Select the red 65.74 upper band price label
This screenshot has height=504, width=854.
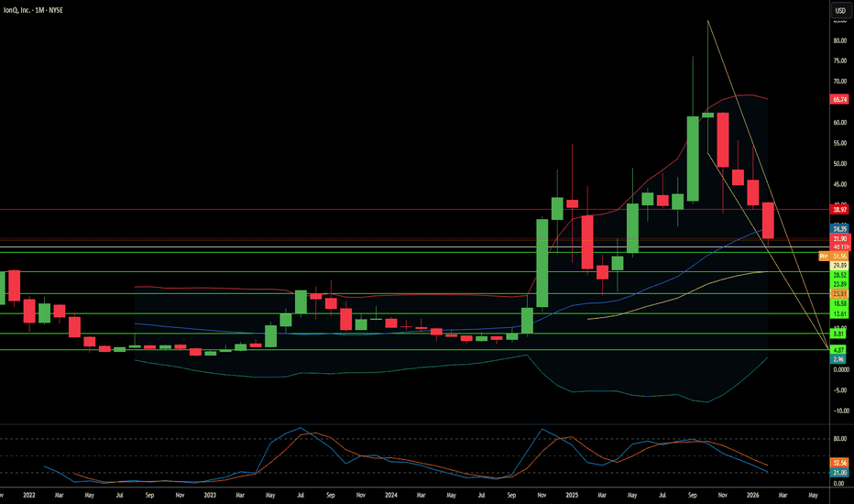[x=839, y=99]
